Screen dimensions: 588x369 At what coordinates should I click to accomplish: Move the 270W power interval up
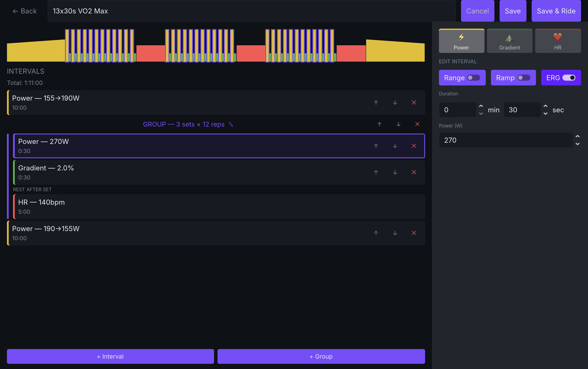point(376,146)
